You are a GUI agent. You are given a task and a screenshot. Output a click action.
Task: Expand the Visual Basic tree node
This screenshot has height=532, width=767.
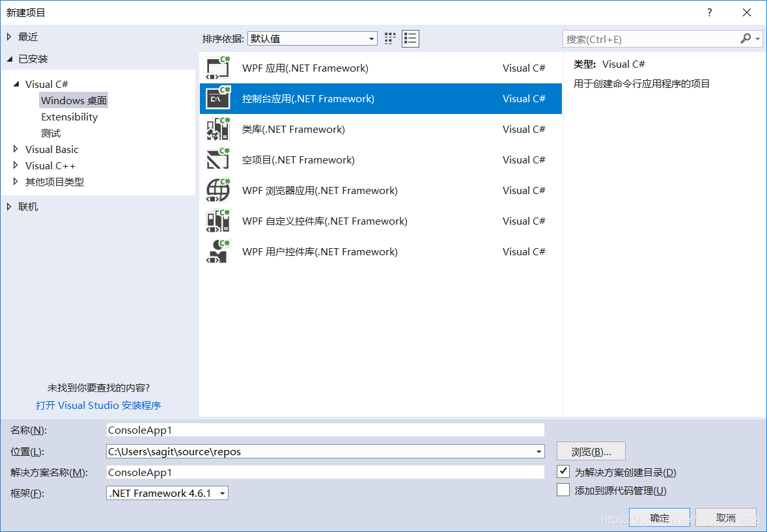coord(16,148)
